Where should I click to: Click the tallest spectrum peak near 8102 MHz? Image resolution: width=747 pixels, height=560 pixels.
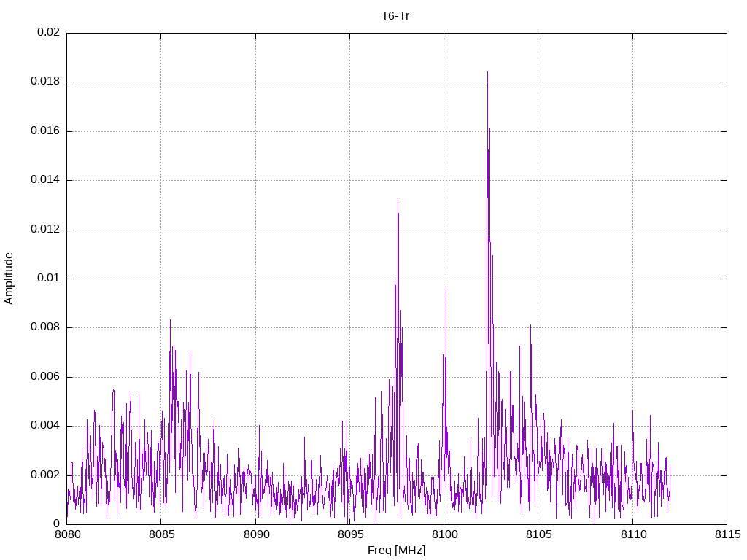487,72
